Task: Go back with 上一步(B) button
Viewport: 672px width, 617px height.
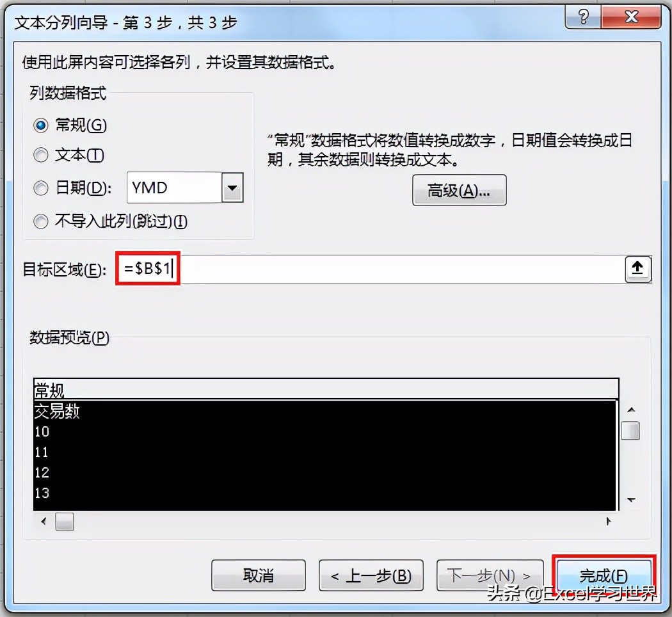Action: [x=371, y=575]
